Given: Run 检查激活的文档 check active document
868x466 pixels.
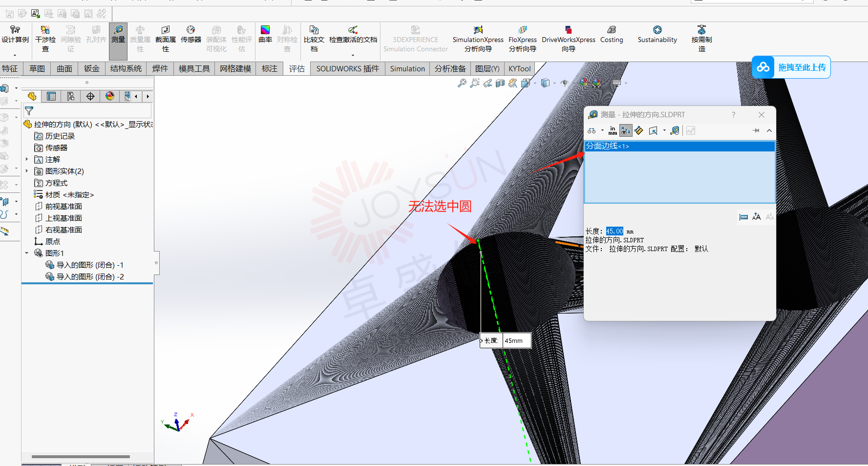Looking at the screenshot, I should (353, 35).
